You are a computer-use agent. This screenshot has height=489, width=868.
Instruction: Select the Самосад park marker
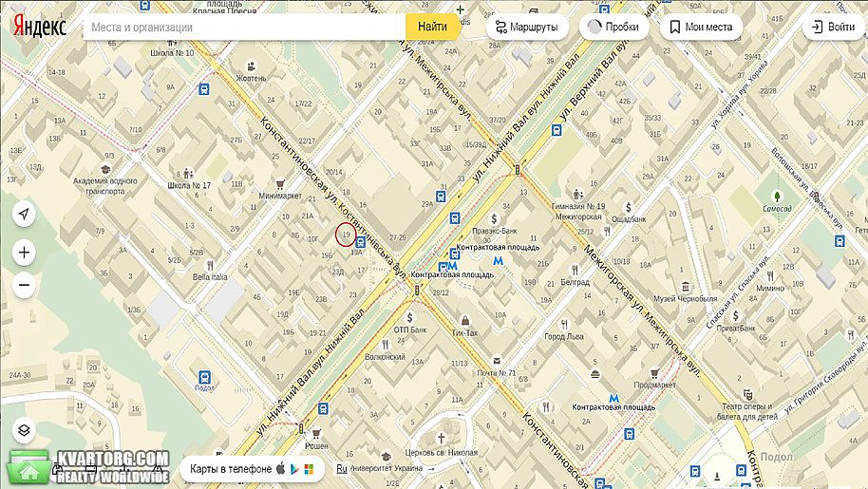777,197
